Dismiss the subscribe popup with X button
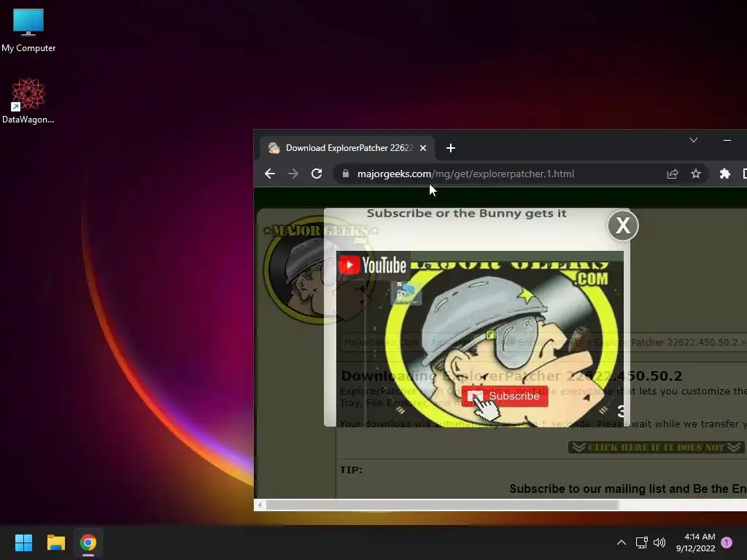The width and height of the screenshot is (747, 560). click(623, 225)
